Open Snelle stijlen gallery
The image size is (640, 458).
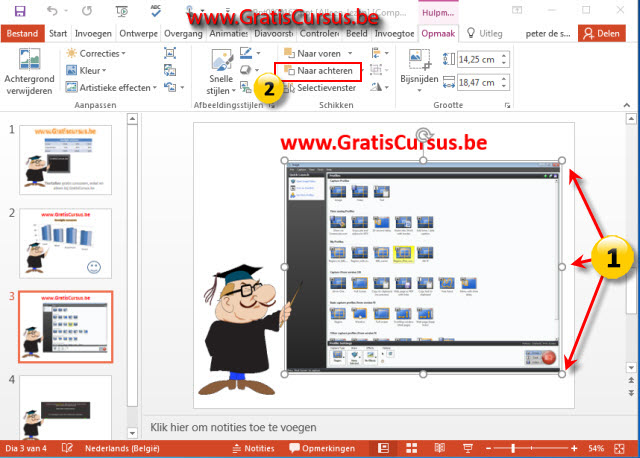coord(221,72)
